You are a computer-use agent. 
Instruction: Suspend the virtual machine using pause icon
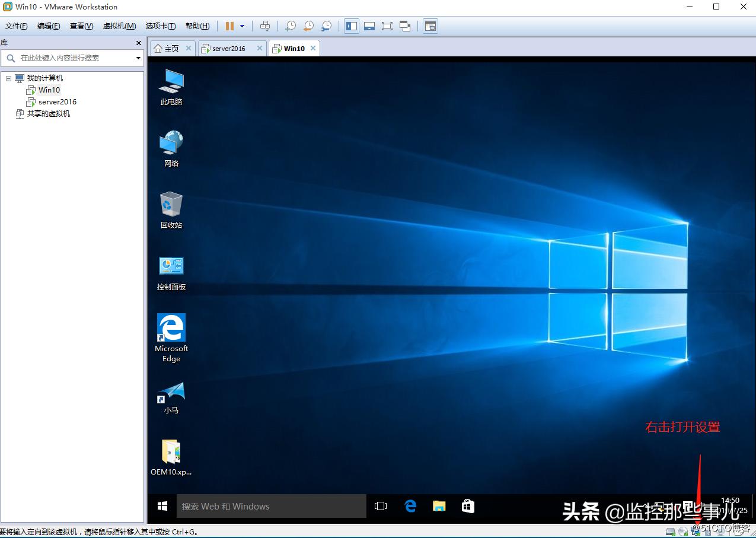click(228, 26)
